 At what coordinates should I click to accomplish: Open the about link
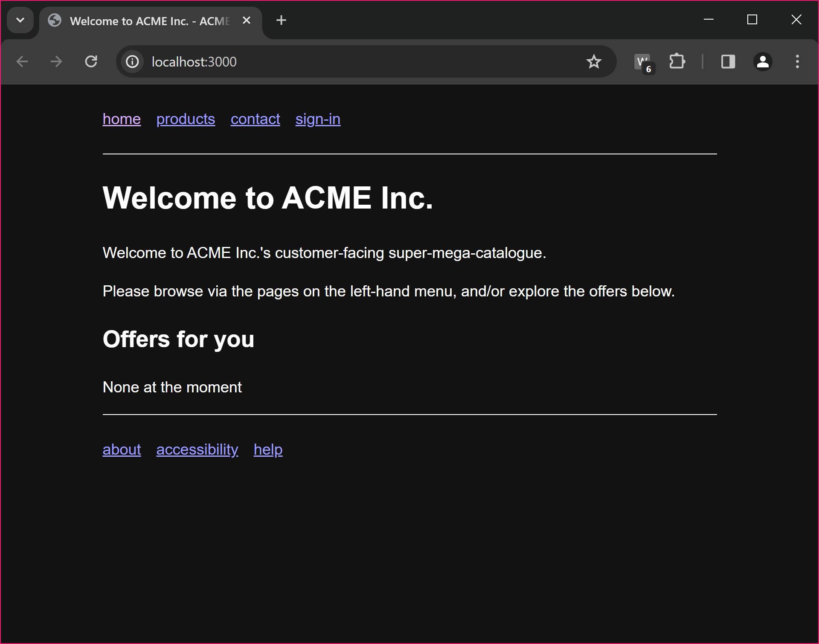(122, 450)
